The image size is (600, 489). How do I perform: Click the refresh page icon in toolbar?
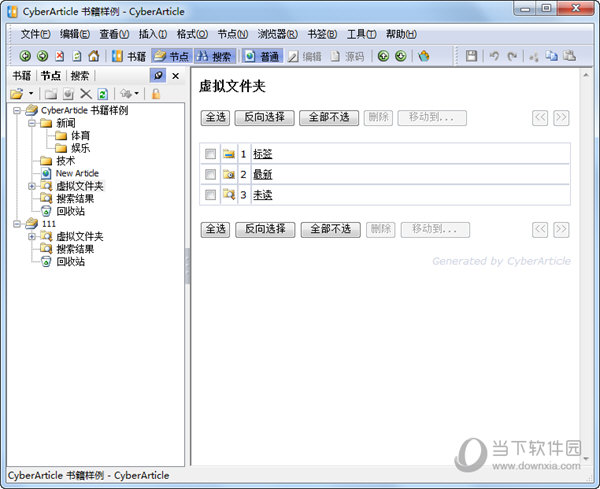click(77, 56)
